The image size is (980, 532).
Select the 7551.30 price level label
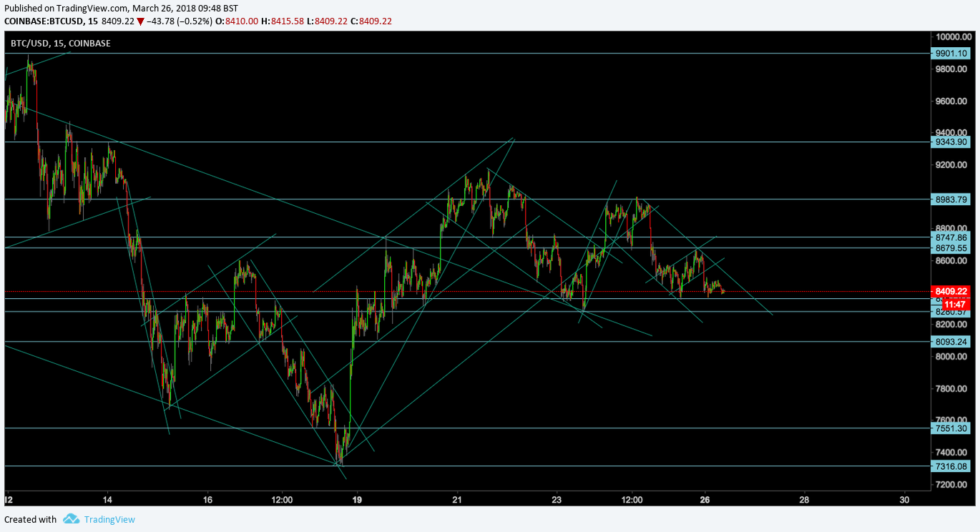(x=951, y=428)
